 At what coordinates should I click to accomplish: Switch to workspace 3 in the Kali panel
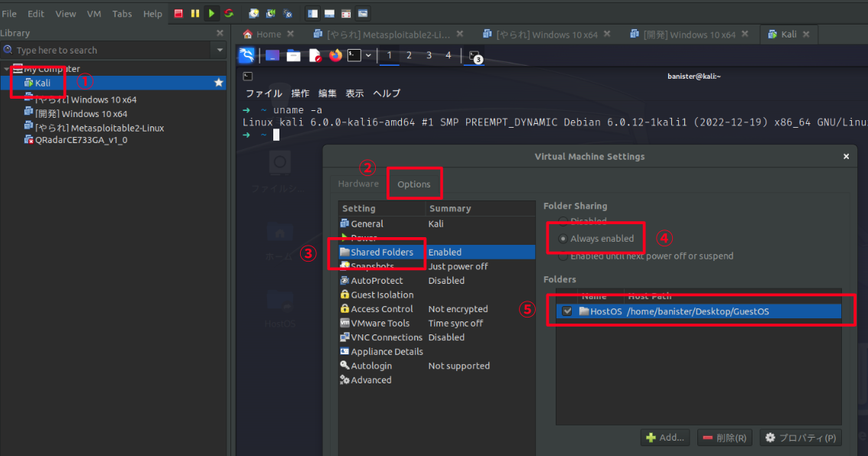429,55
